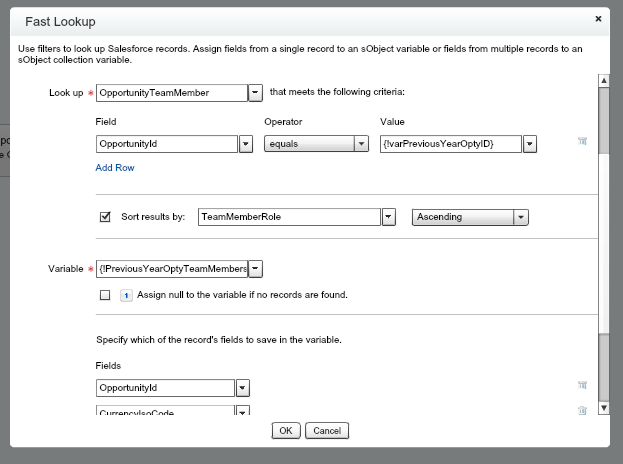Remove the CurrencyIsoCode field row
This screenshot has height=464, width=623.
point(581,409)
